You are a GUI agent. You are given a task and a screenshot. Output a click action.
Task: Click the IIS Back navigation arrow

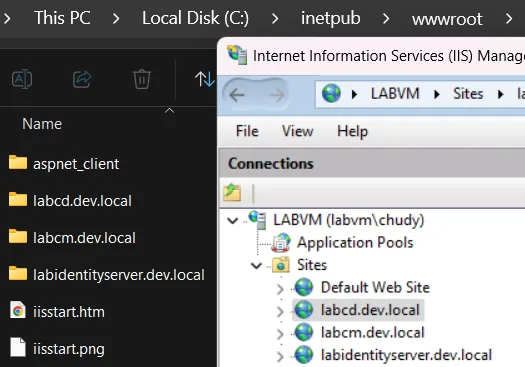237,95
